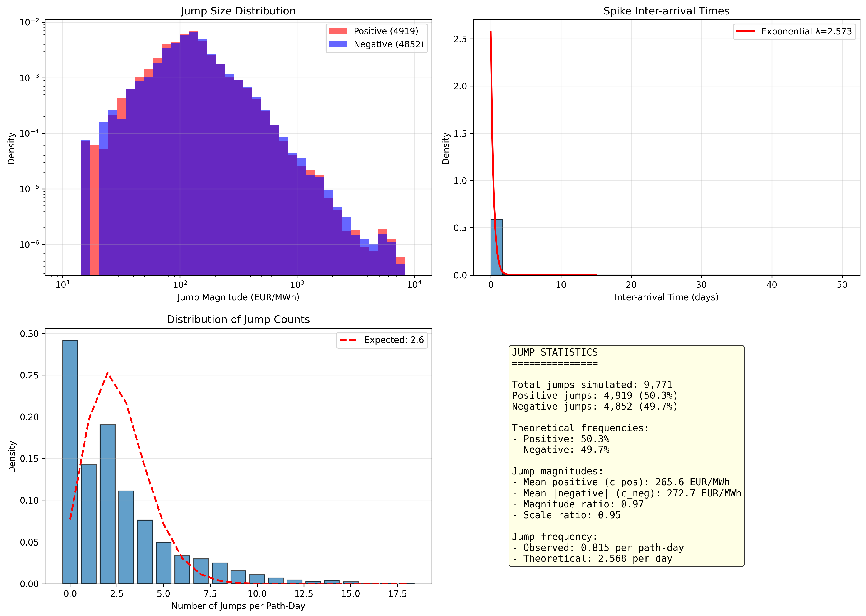Click the 50 tick label on inter-arrival axis
This screenshot has width=866, height=616.
(x=842, y=285)
